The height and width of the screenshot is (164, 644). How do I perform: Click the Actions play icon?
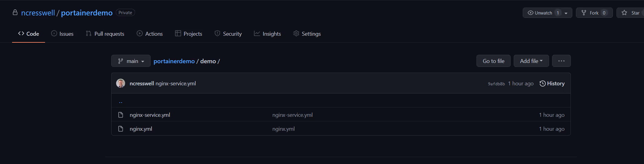click(x=140, y=33)
